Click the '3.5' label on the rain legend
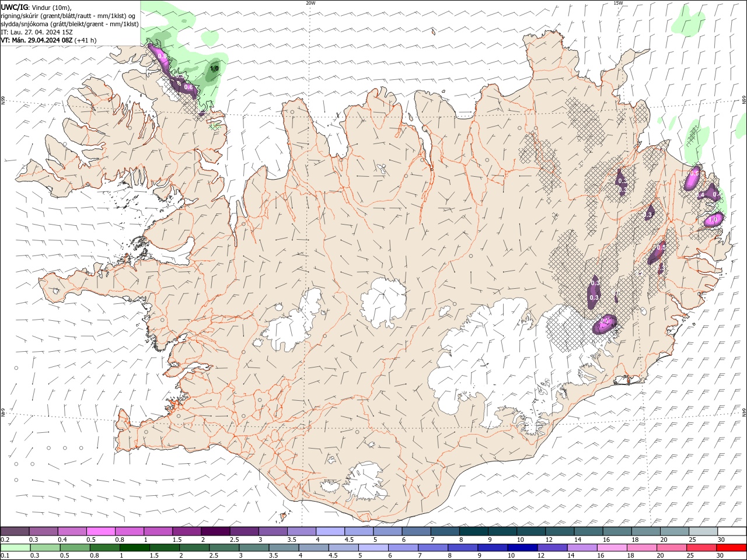 [x=273, y=556]
